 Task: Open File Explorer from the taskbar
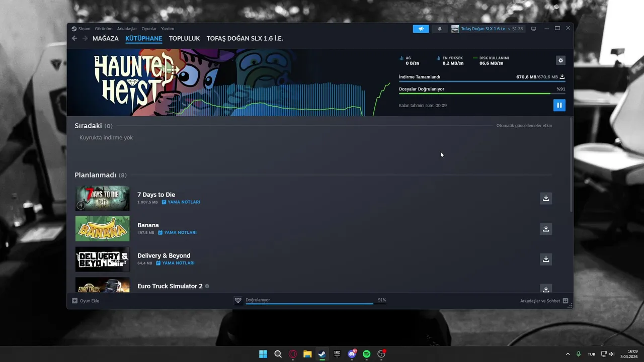(x=307, y=354)
